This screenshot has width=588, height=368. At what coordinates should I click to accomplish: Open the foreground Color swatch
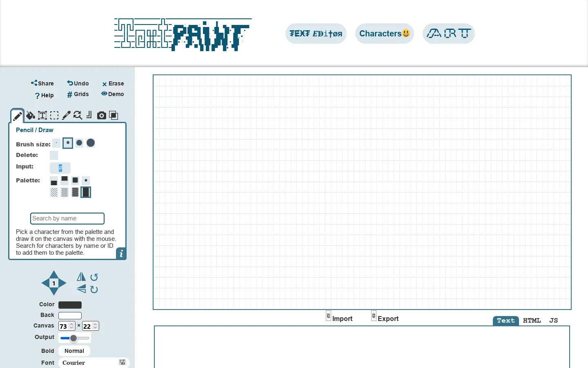70,305
